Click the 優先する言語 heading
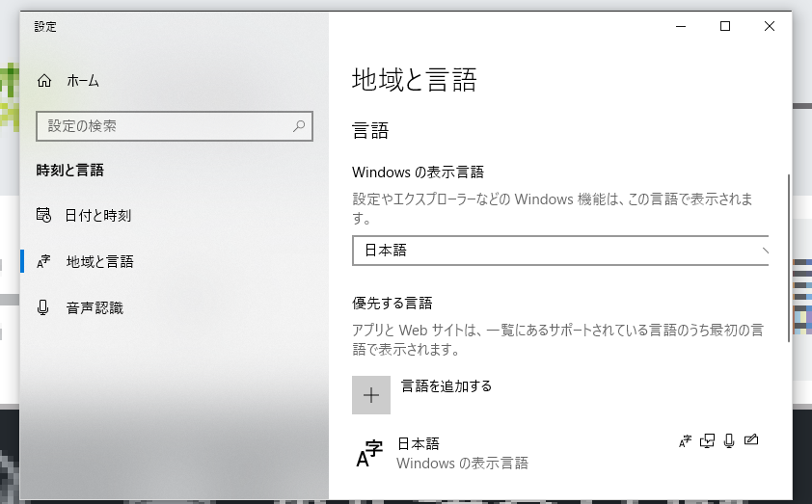The height and width of the screenshot is (504, 812). (392, 304)
